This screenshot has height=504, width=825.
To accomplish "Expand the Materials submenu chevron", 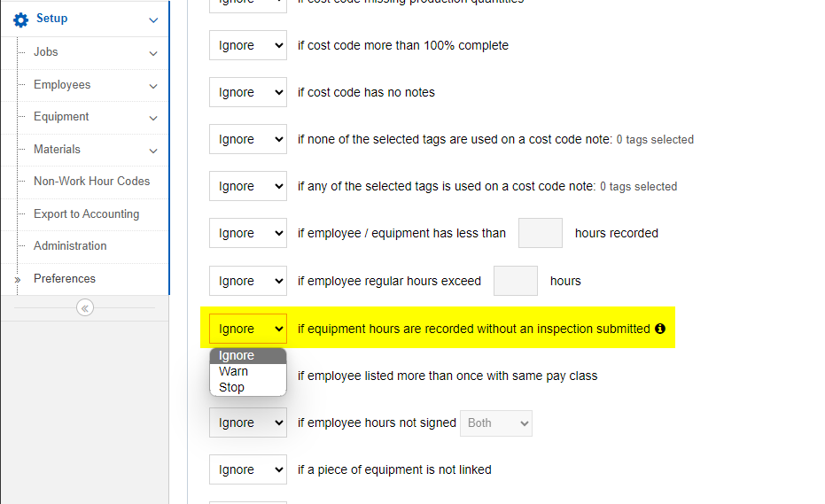I will coord(153,151).
